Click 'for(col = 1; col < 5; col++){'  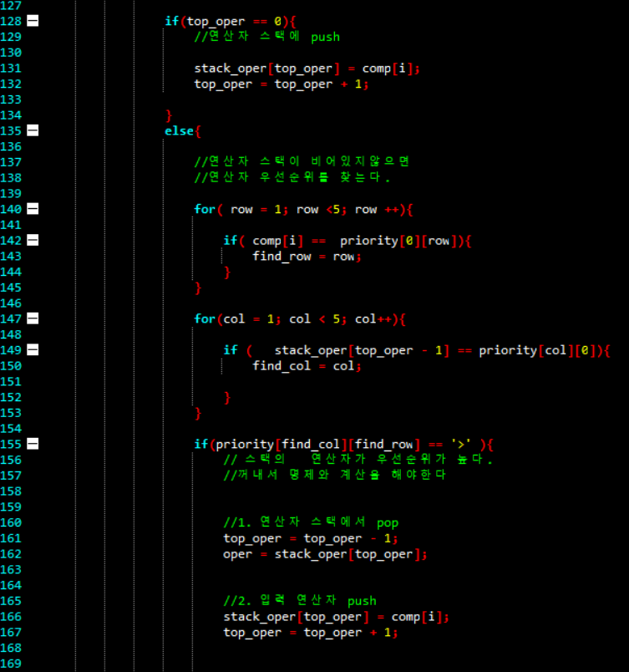point(300,318)
